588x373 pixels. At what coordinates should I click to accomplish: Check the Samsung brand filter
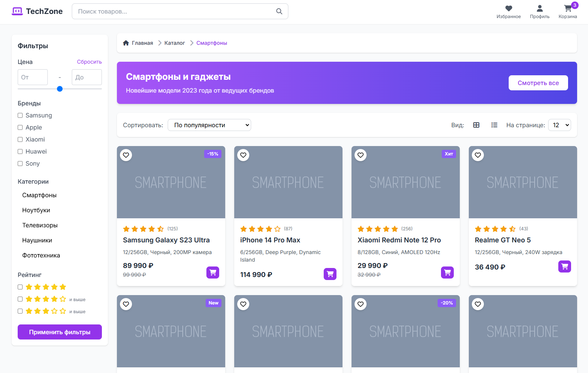20,116
